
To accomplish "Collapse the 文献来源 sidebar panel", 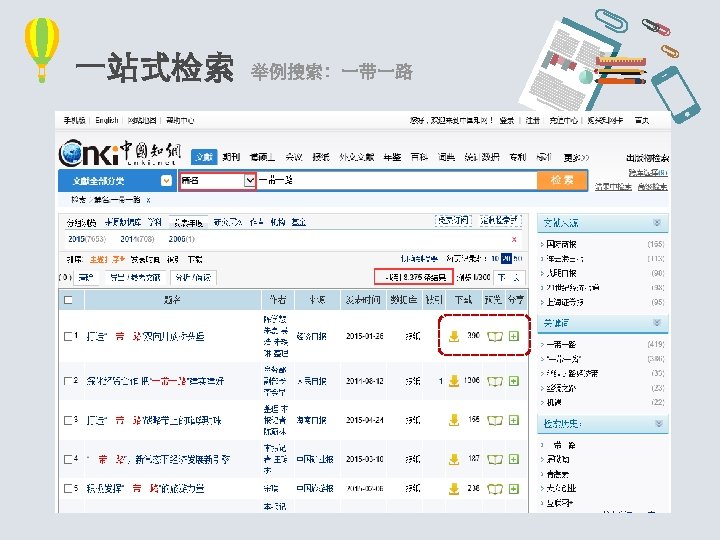I will (657, 223).
